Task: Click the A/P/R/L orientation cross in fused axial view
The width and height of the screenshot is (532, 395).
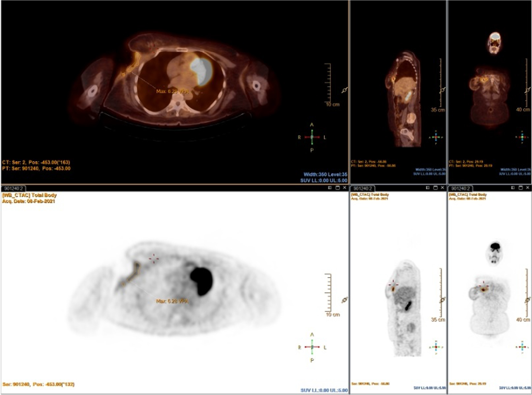Action: click(x=312, y=137)
